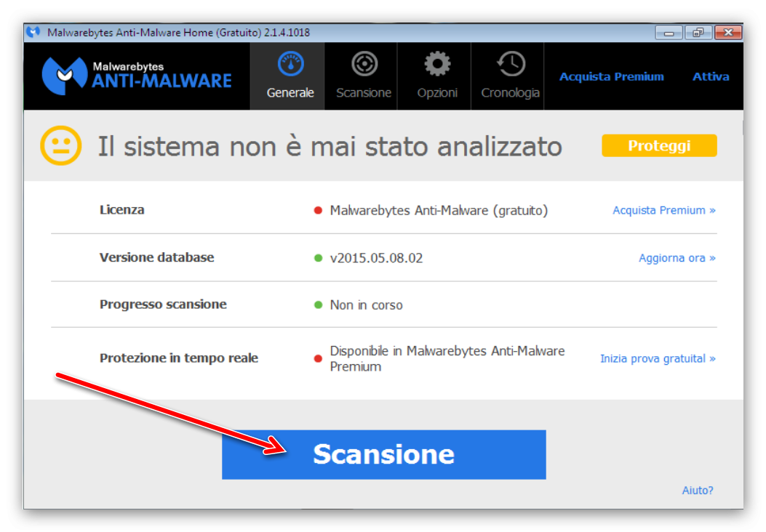The image size is (766, 532).
Task: Minimize the Malwarebytes window
Action: tap(669, 33)
